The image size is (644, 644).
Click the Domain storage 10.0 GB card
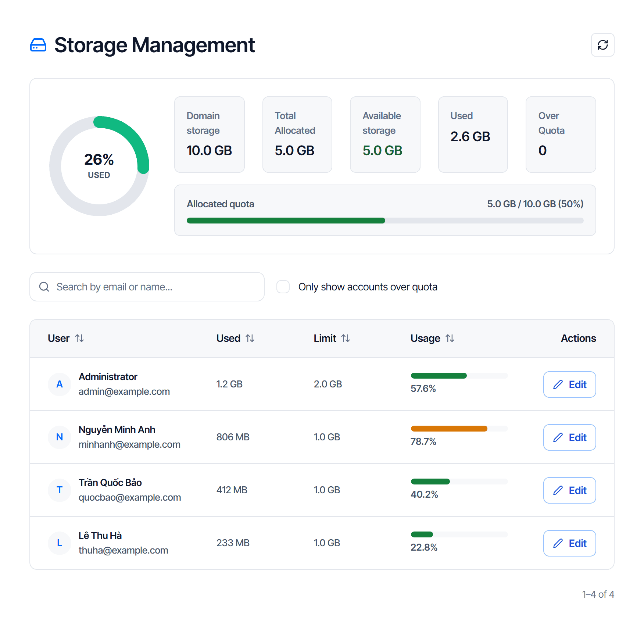click(x=210, y=135)
